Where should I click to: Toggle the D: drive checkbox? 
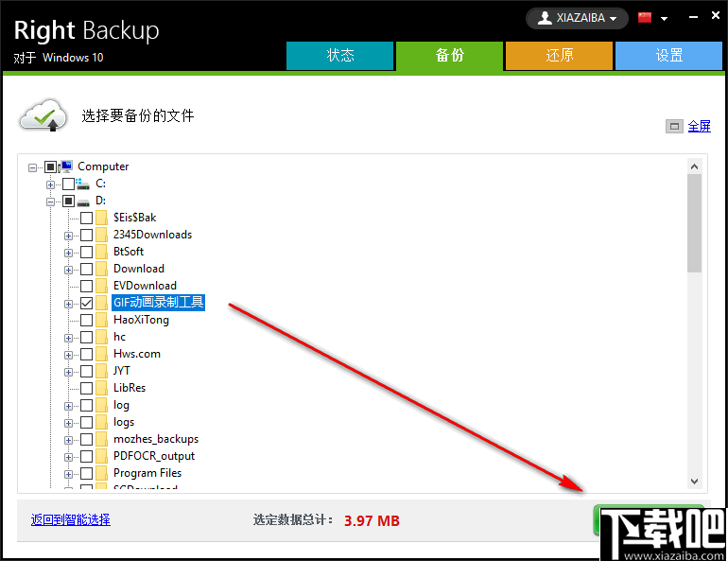coord(68,202)
